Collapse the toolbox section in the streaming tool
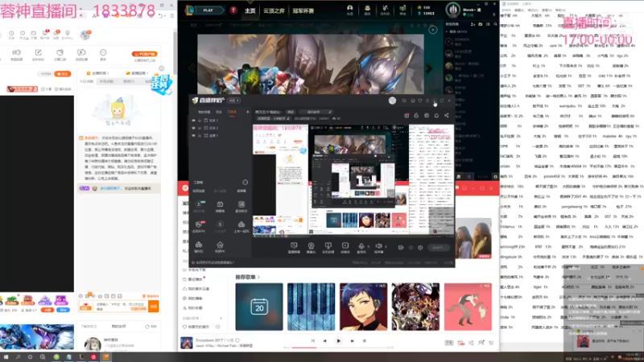This screenshot has height=362, width=644. (245, 183)
